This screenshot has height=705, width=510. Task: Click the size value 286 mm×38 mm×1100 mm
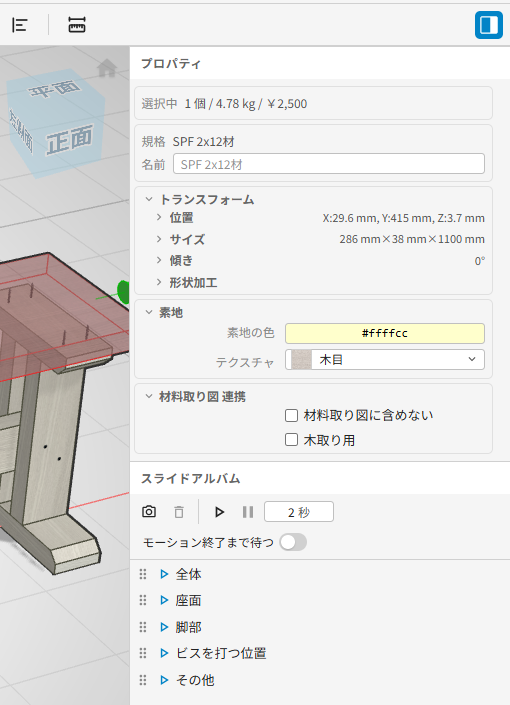click(x=412, y=239)
